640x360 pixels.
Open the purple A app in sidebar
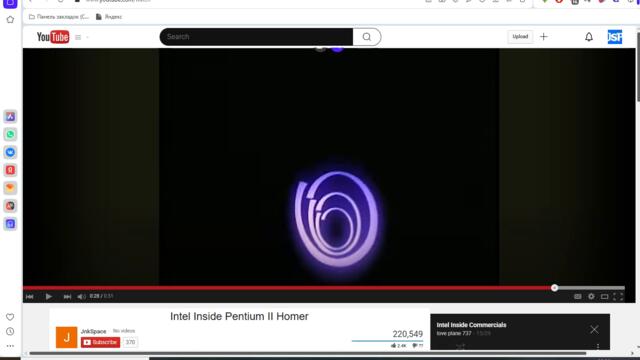tap(10, 117)
